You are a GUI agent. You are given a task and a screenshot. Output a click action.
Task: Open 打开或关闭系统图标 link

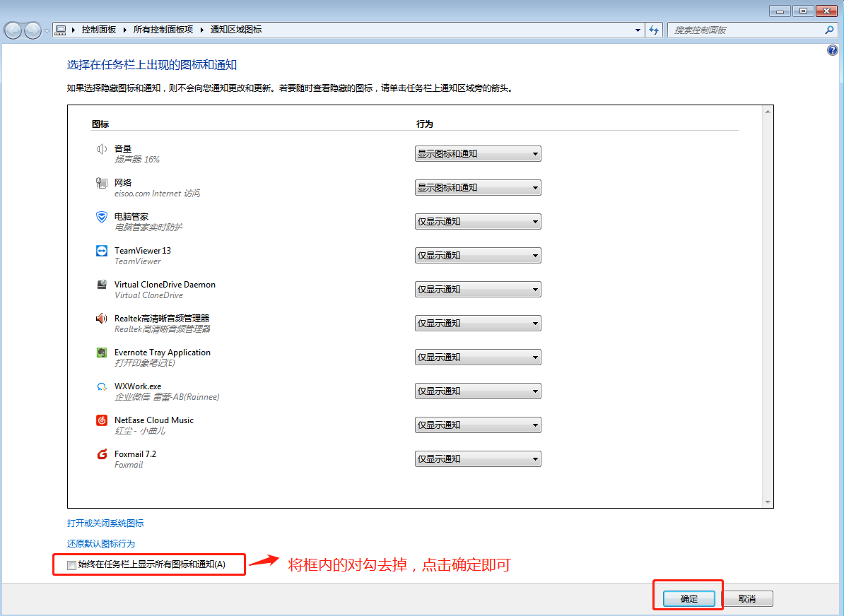(x=105, y=523)
